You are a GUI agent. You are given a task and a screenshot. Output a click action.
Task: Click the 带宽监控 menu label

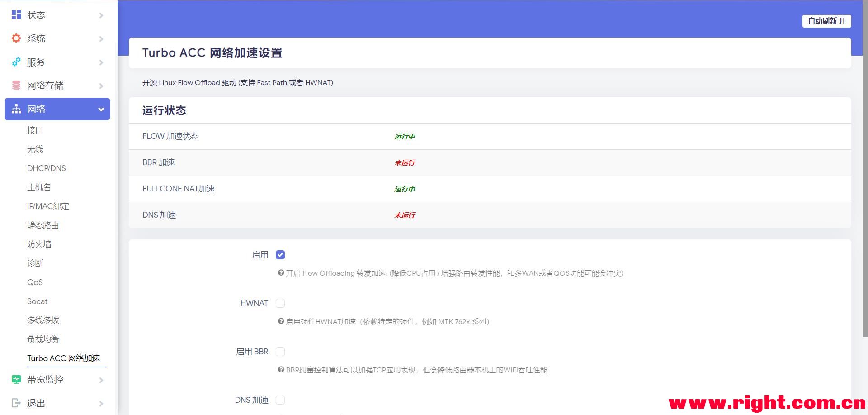click(45, 380)
